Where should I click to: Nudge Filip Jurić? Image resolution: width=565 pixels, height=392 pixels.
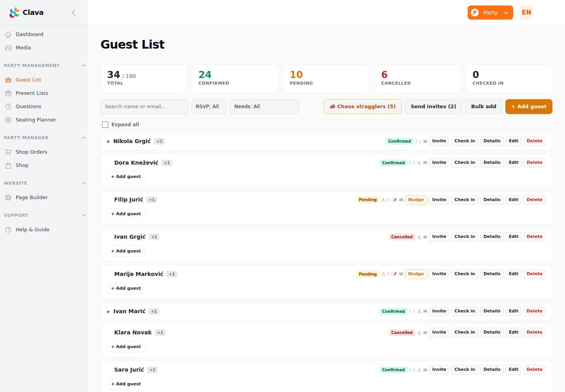[416, 200]
